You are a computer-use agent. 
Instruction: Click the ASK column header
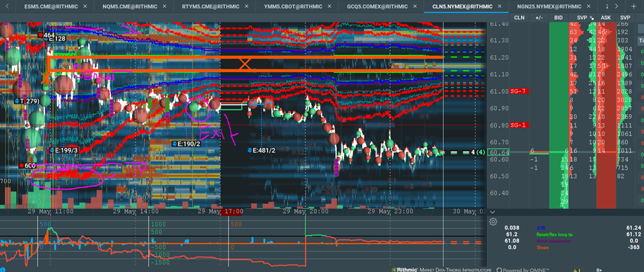click(x=606, y=18)
